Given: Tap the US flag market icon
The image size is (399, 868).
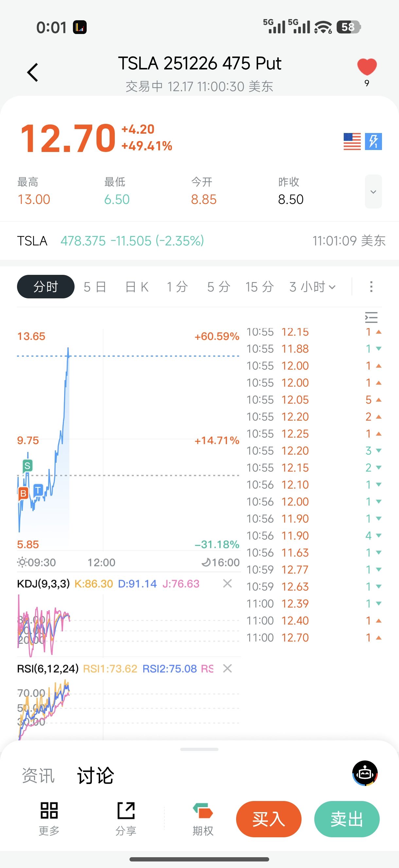Looking at the screenshot, I should click(352, 142).
